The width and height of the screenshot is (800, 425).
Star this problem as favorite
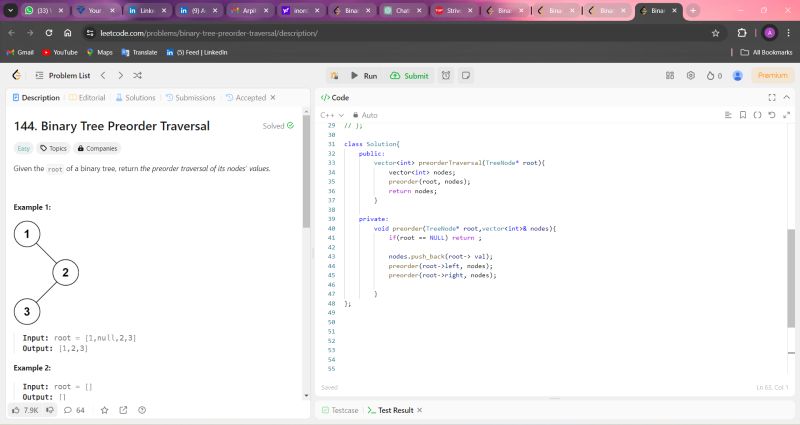pos(103,410)
